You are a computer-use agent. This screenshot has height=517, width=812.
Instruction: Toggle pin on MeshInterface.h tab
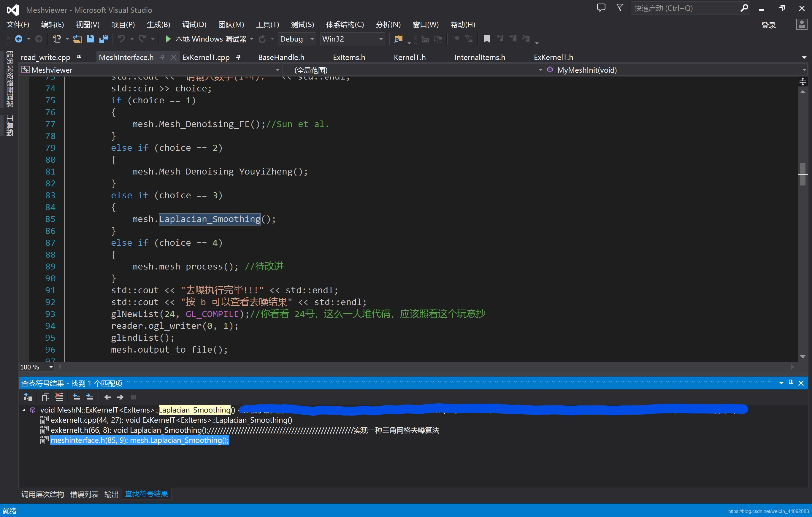click(x=162, y=57)
